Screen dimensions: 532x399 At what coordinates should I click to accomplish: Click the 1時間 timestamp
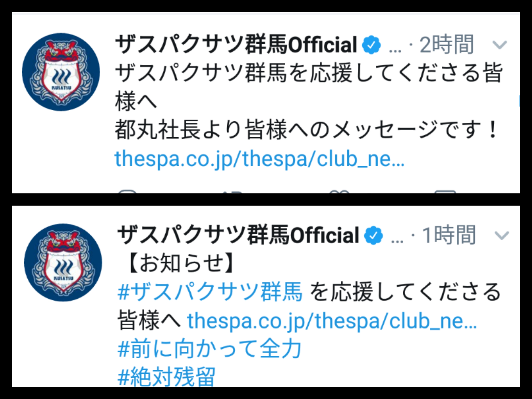pos(449,235)
